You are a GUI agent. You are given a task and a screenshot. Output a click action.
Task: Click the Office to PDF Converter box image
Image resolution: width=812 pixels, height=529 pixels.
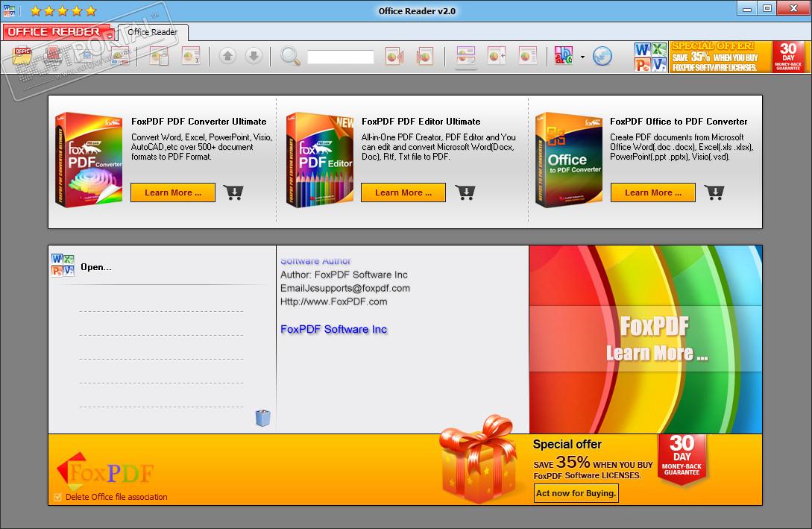point(569,160)
